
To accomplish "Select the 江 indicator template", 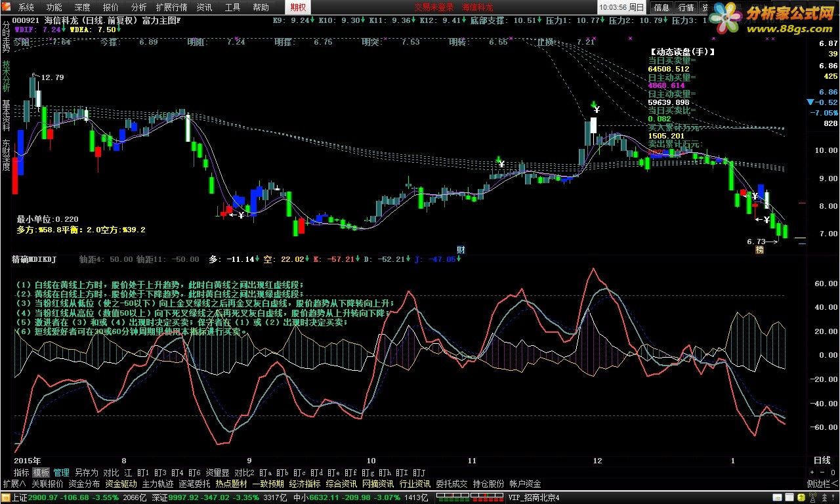I will click(128, 472).
